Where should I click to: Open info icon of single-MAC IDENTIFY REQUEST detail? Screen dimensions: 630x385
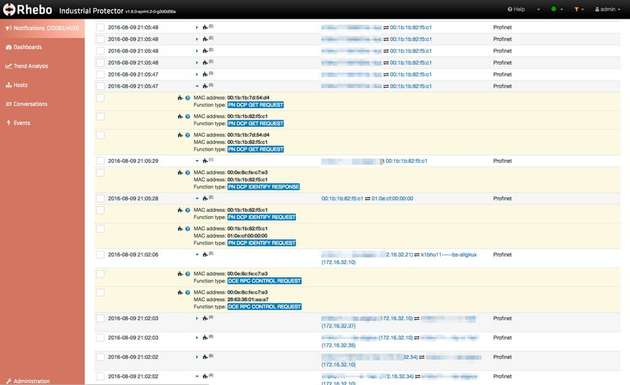[x=187, y=210]
